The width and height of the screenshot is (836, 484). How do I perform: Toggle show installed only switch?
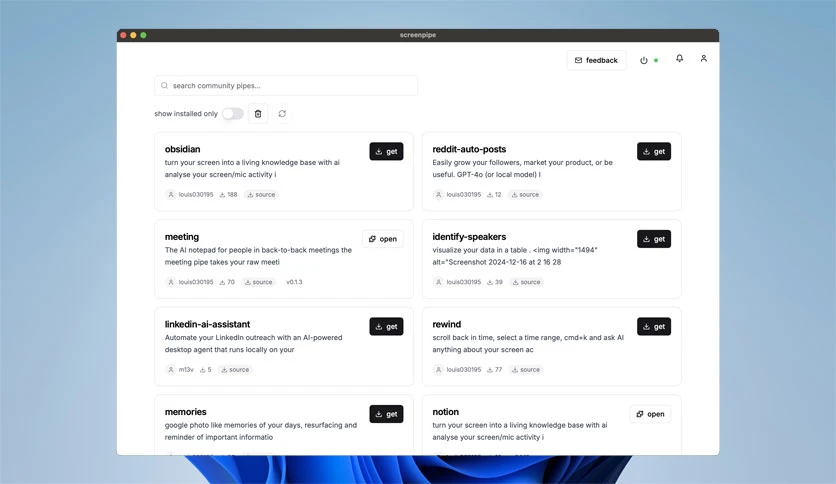232,114
